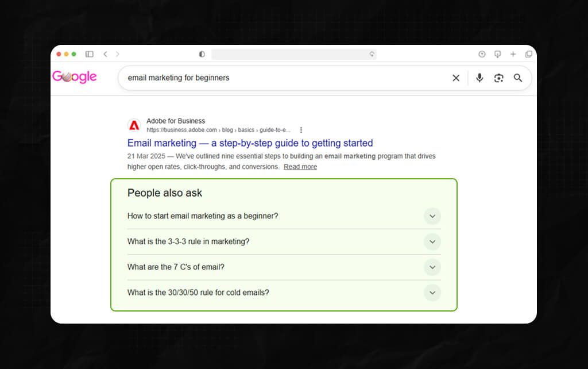Expand How to start email marketing question

432,216
